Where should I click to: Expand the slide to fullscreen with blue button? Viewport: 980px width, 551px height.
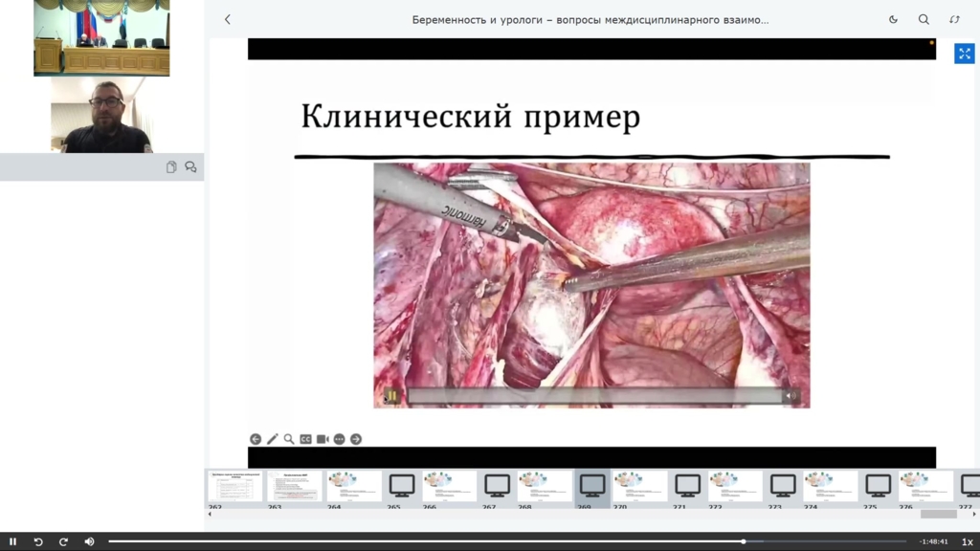pos(964,54)
